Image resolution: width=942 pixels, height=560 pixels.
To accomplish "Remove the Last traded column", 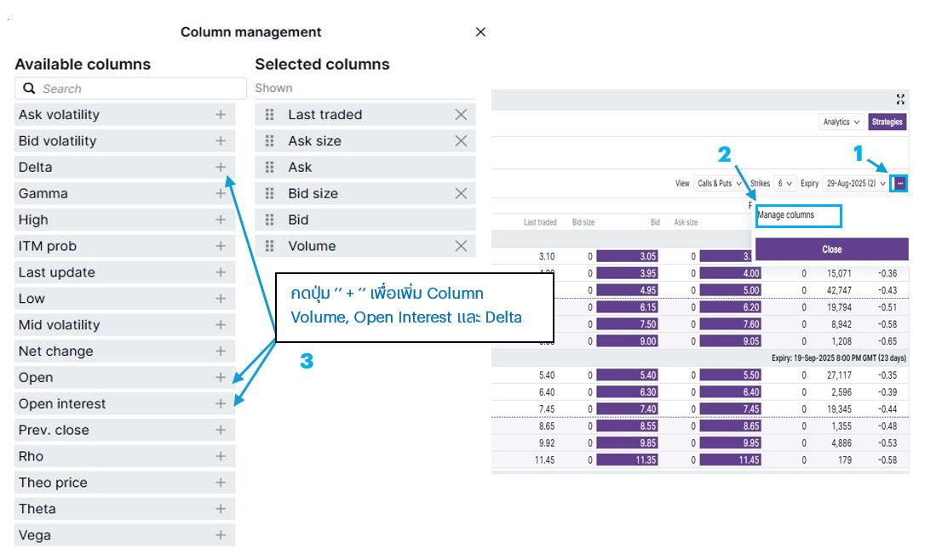I will (461, 115).
